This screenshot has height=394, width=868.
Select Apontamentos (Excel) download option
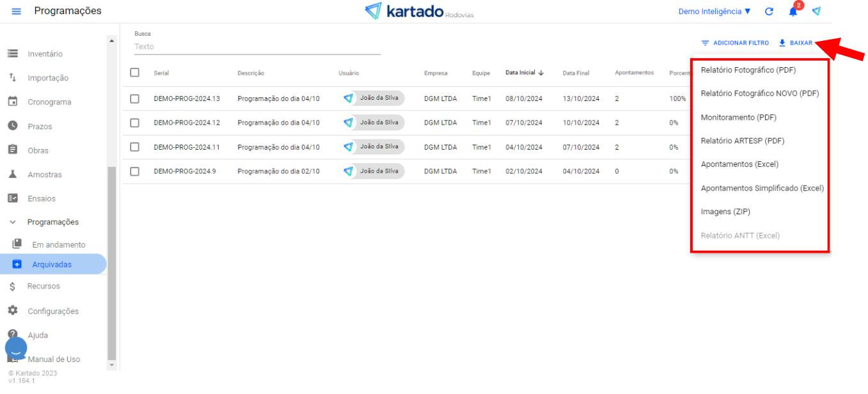pos(739,164)
